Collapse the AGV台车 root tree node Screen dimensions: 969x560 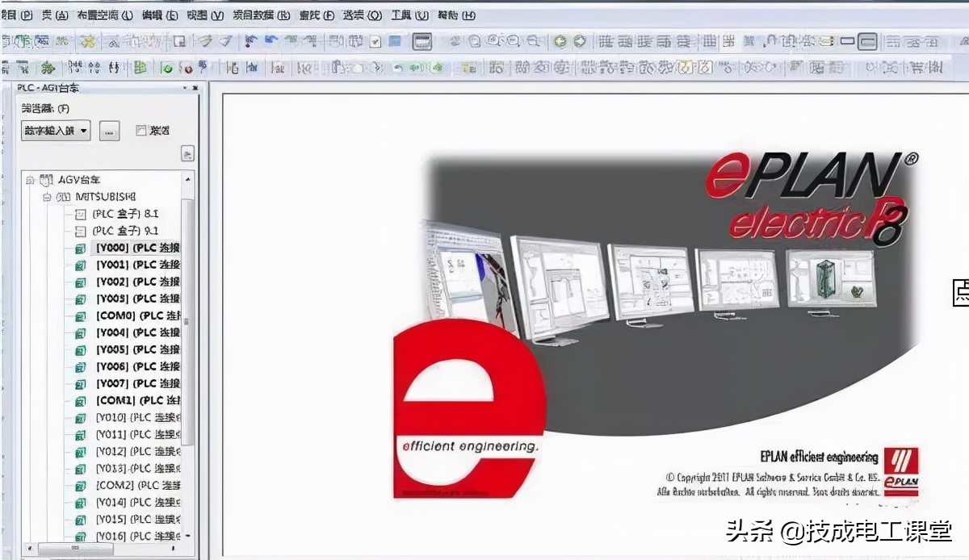click(30, 180)
